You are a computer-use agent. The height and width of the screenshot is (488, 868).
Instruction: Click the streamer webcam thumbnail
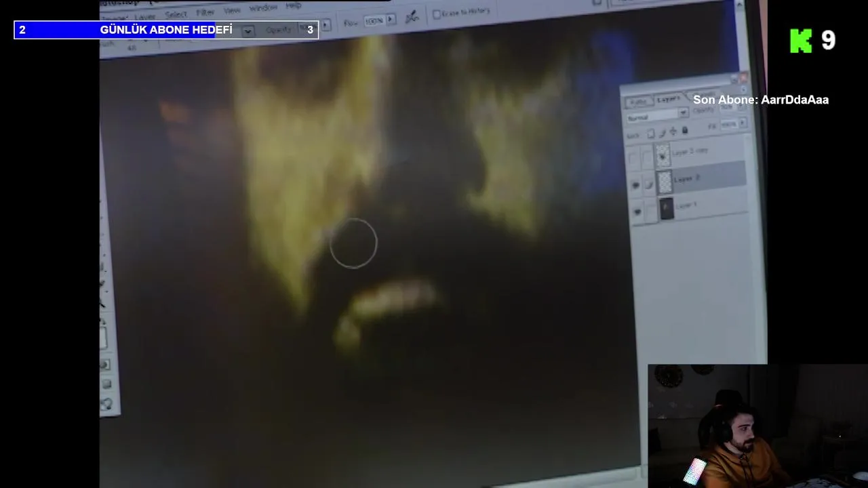click(757, 426)
